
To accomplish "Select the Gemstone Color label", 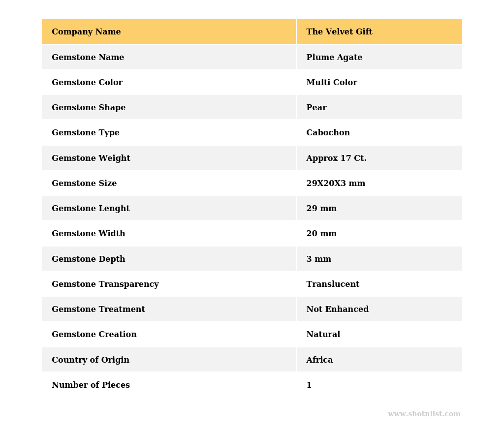I will point(87,83).
